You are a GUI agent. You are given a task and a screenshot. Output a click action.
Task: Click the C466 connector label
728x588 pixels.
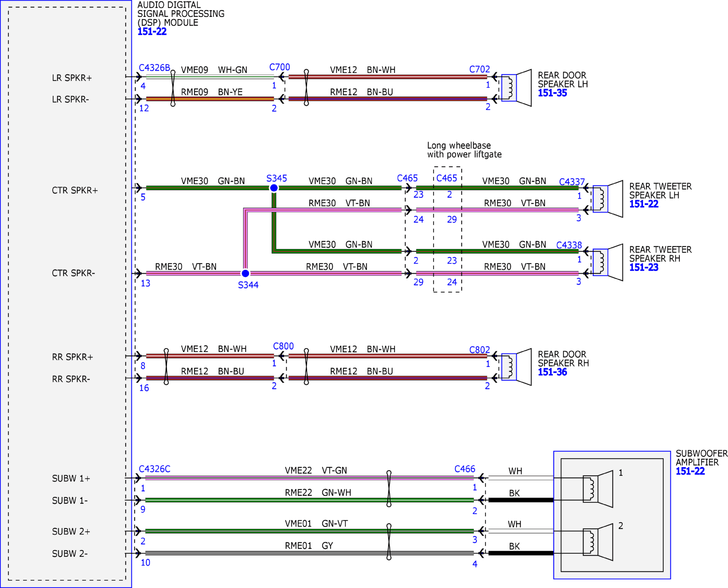[464, 469]
